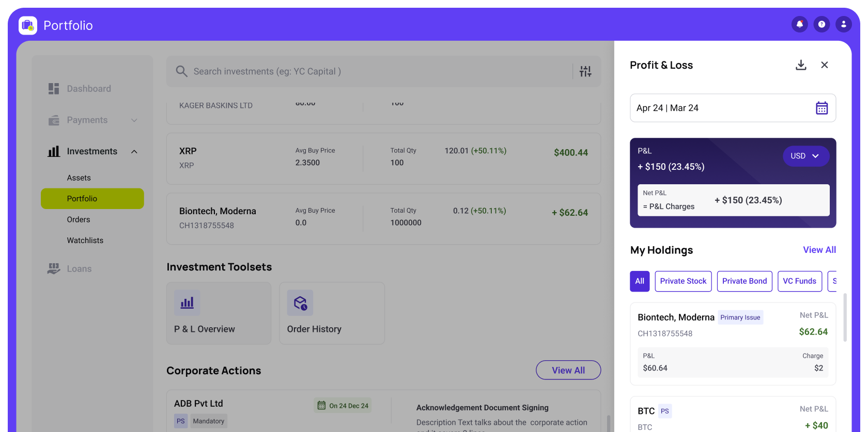Click View All for My Holdings
The height and width of the screenshot is (432, 868).
point(819,250)
